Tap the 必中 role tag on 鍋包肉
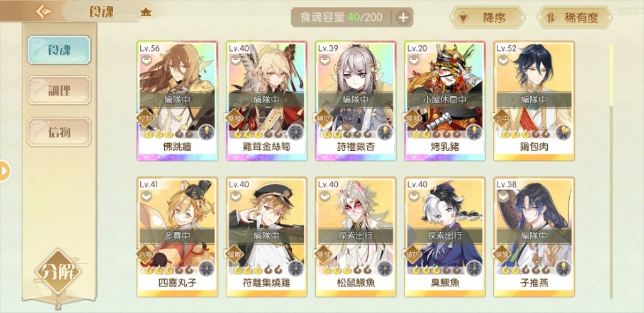This screenshot has width=644, height=313. click(x=501, y=118)
